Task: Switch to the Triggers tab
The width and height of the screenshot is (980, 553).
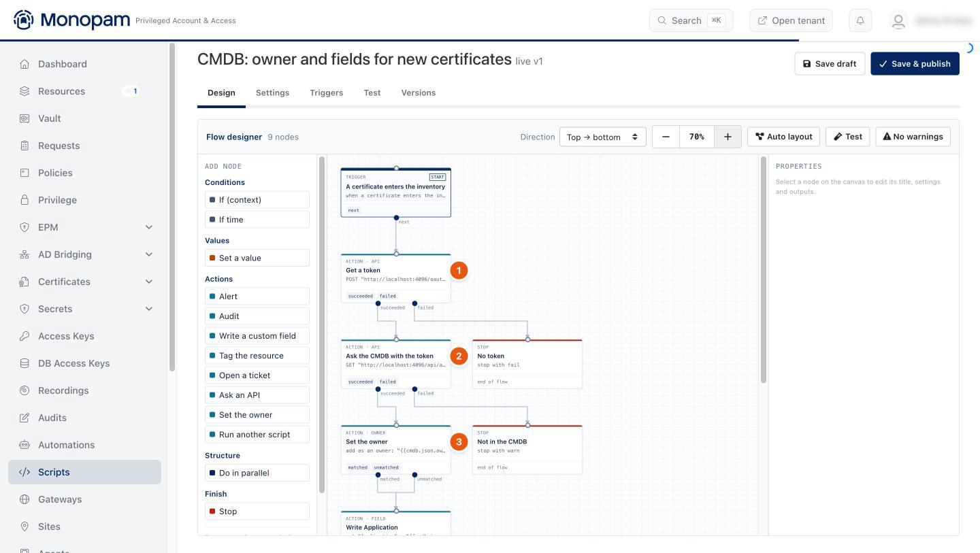Action: point(326,93)
